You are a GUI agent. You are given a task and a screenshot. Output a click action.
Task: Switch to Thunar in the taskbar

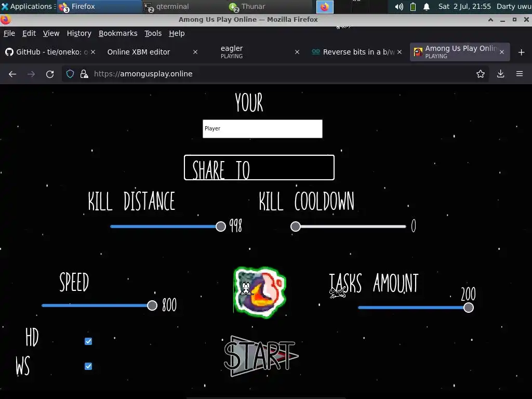pos(269,7)
